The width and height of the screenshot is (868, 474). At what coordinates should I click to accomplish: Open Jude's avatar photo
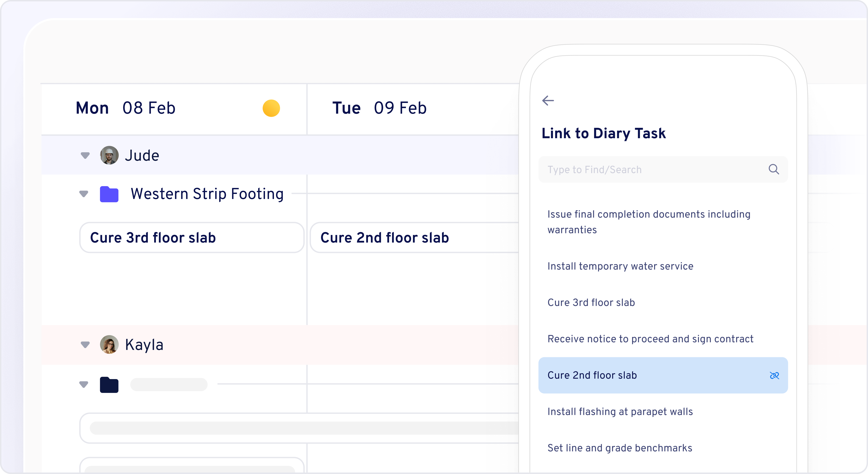point(109,155)
